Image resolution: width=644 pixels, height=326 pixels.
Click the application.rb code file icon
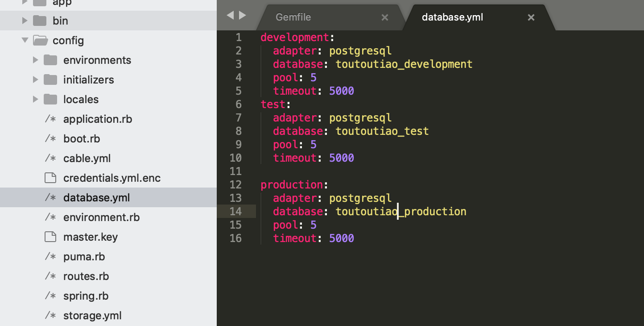click(x=50, y=119)
